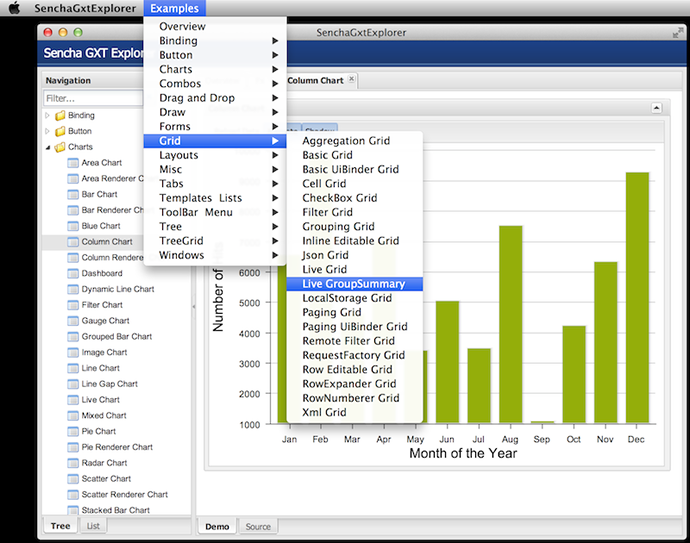Screen dimensions: 690x543
Task: Open the Windows submenu arrow
Action: (275, 255)
